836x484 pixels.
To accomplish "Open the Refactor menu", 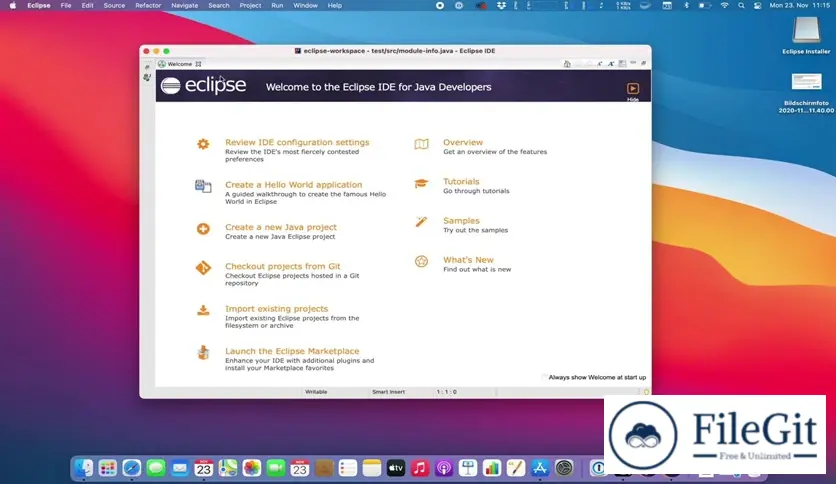I will [x=148, y=5].
